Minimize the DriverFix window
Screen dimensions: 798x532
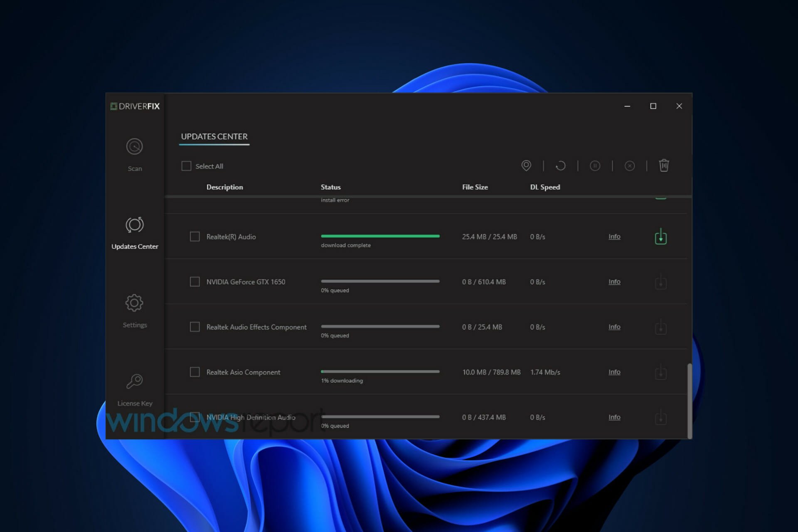[x=627, y=106]
